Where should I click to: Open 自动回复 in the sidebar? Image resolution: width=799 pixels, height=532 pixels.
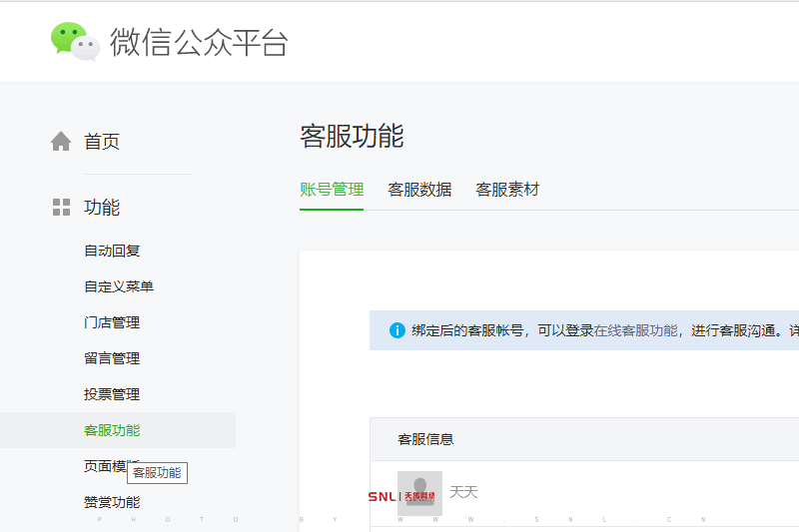(112, 251)
